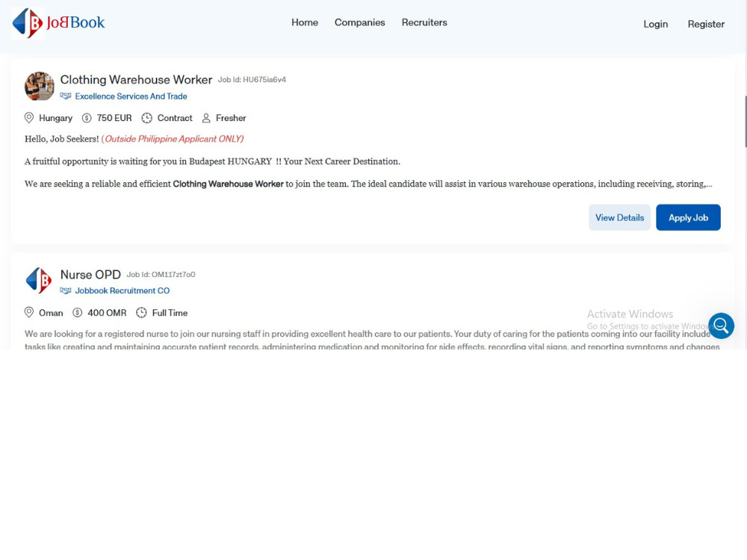The width and height of the screenshot is (747, 560).
Task: Click the 750 EUR salary text
Action: pos(114,118)
